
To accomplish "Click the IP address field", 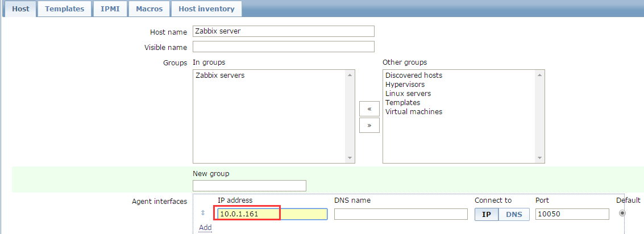I will click(272, 214).
